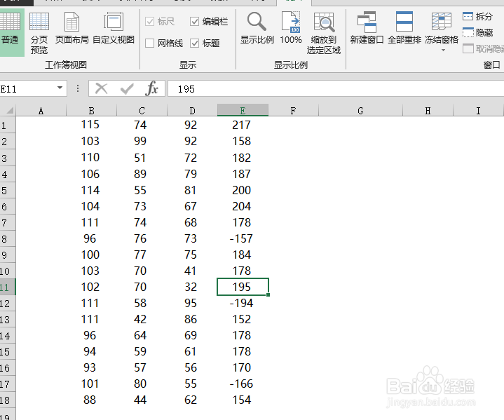
Task: Select cell B16 containing 93
Action: tap(91, 367)
